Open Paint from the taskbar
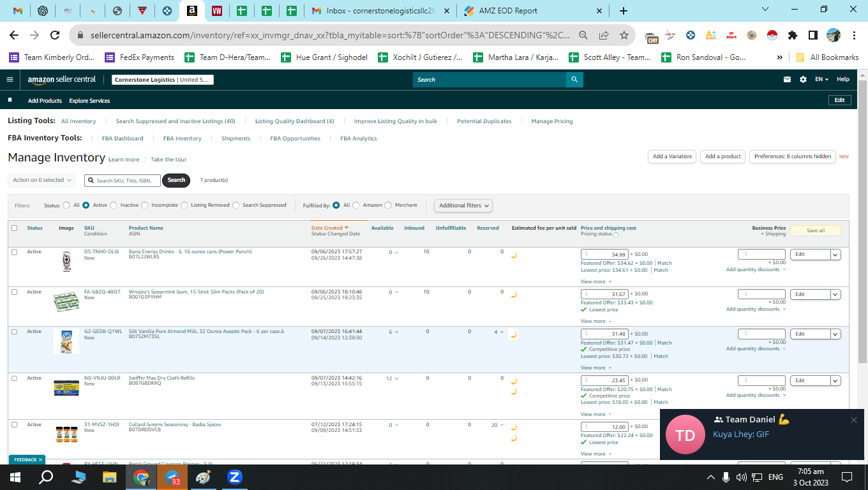The width and height of the screenshot is (868, 490). (x=203, y=477)
